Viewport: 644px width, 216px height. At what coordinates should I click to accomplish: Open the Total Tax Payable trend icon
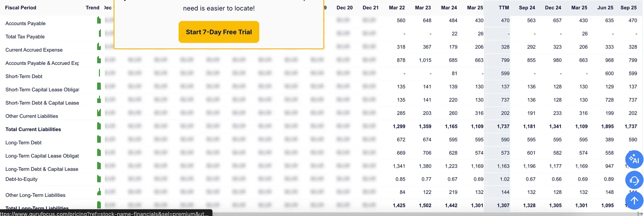coord(100,33)
